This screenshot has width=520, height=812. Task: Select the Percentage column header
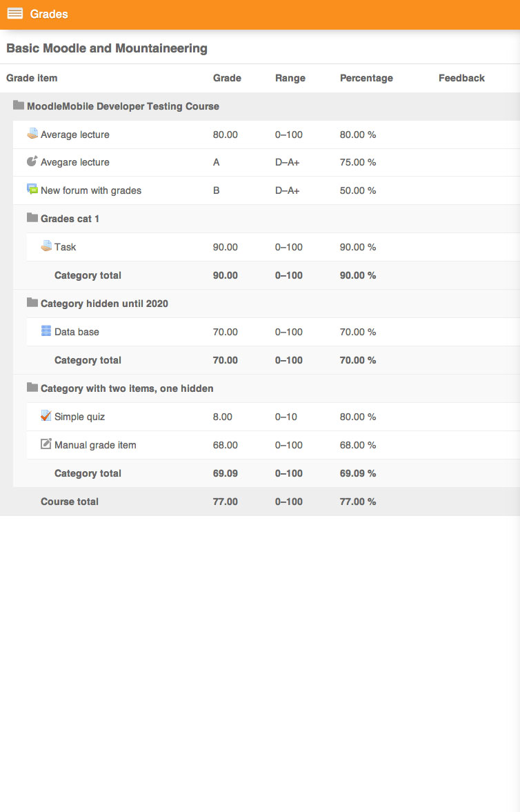coord(366,78)
